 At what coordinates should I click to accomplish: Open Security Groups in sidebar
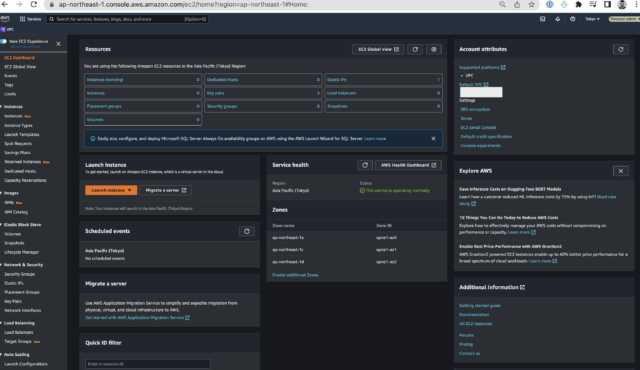coord(19,274)
